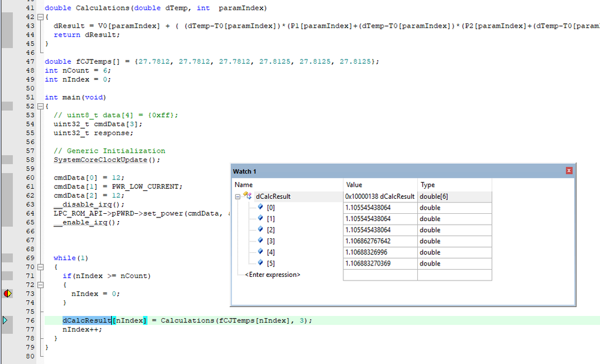Image resolution: width=600 pixels, height=364 pixels.
Task: Click the variable icon for element [0]
Action: 260,207
